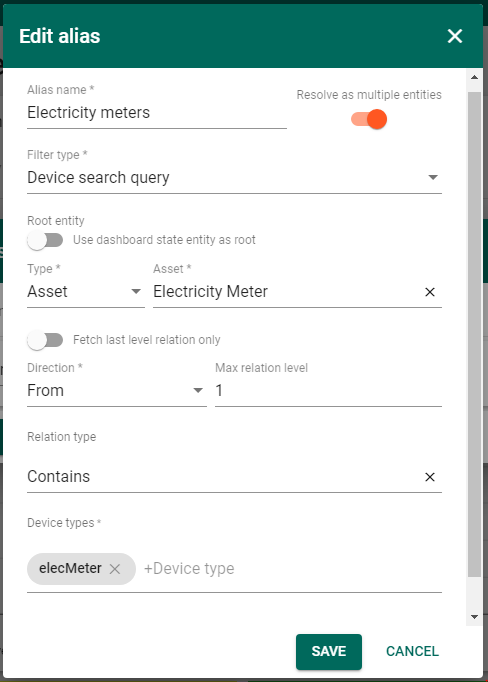Open the Filter type dropdown
Viewport: 488px width, 682px height.
(234, 177)
